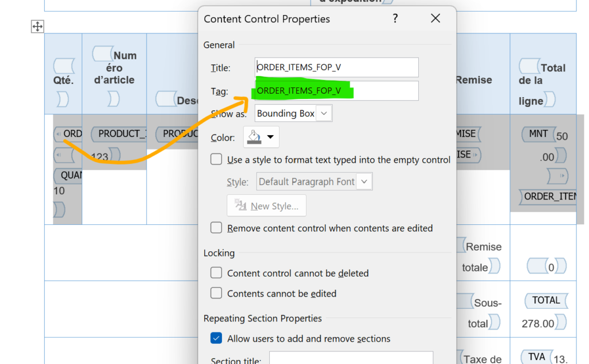Click the Qté. column header text
Viewport: 589px width, 364px height.
coord(63,80)
